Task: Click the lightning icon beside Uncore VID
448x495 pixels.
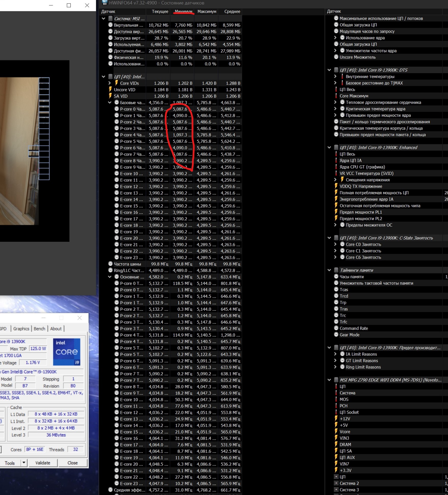Action: 110,89
